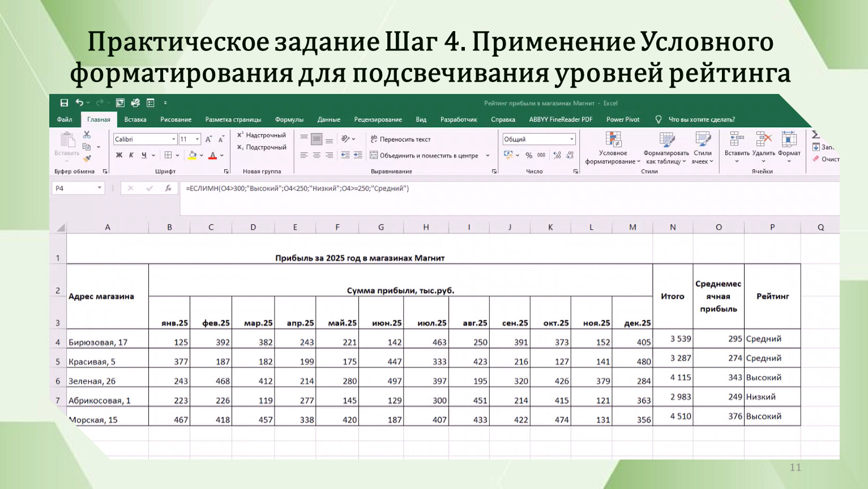
Task: Toggle italic К formatting
Action: tap(131, 155)
